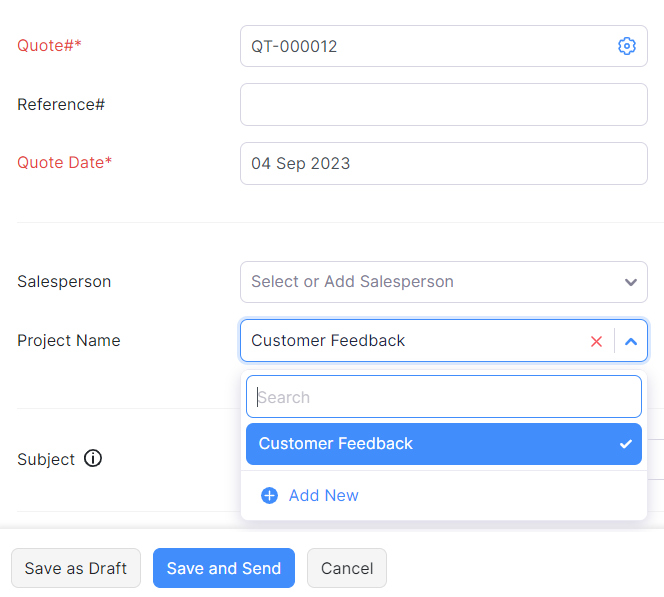Screen dimensions: 664x597
Task: Click the checkmark on Customer Feedback option
Action: (626, 444)
